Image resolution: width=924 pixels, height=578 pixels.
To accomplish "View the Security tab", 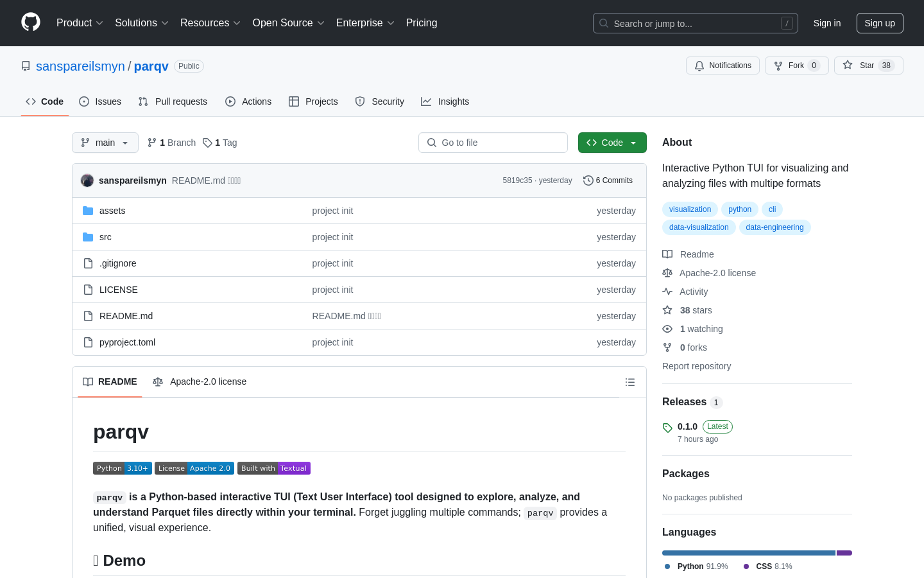I will (x=380, y=101).
